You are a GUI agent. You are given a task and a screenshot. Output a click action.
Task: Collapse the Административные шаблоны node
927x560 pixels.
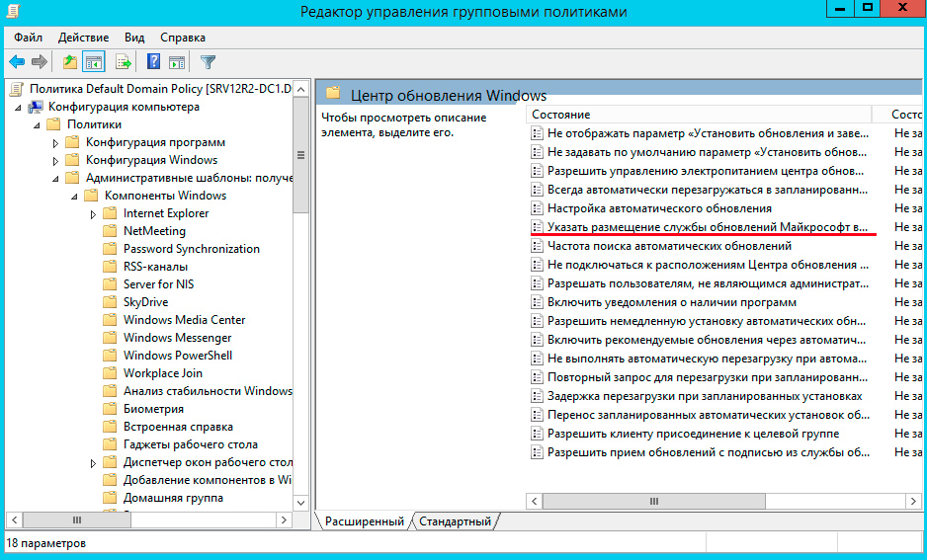point(55,179)
